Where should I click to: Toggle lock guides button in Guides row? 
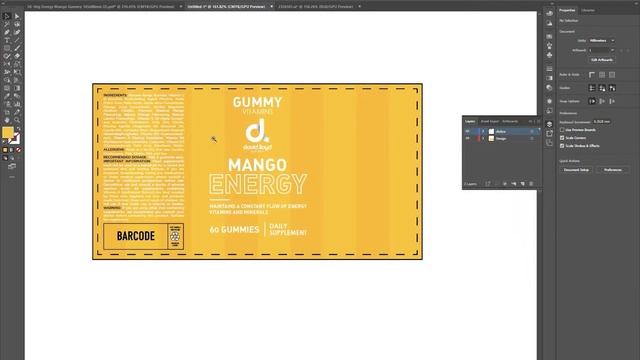coord(602,88)
